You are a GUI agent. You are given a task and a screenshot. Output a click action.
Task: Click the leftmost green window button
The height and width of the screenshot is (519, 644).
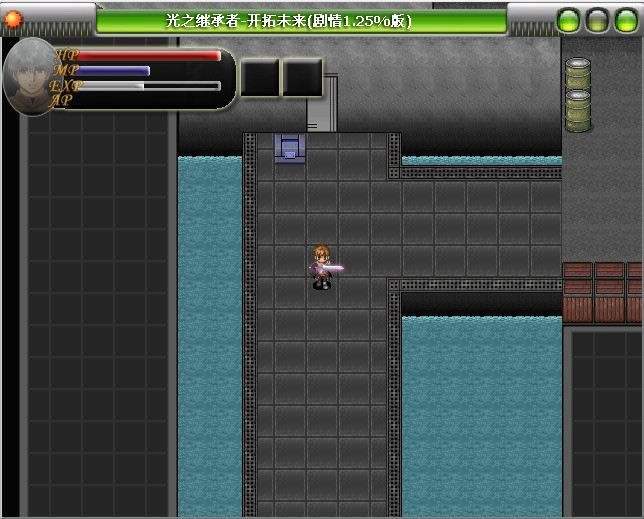pyautogui.click(x=568, y=19)
